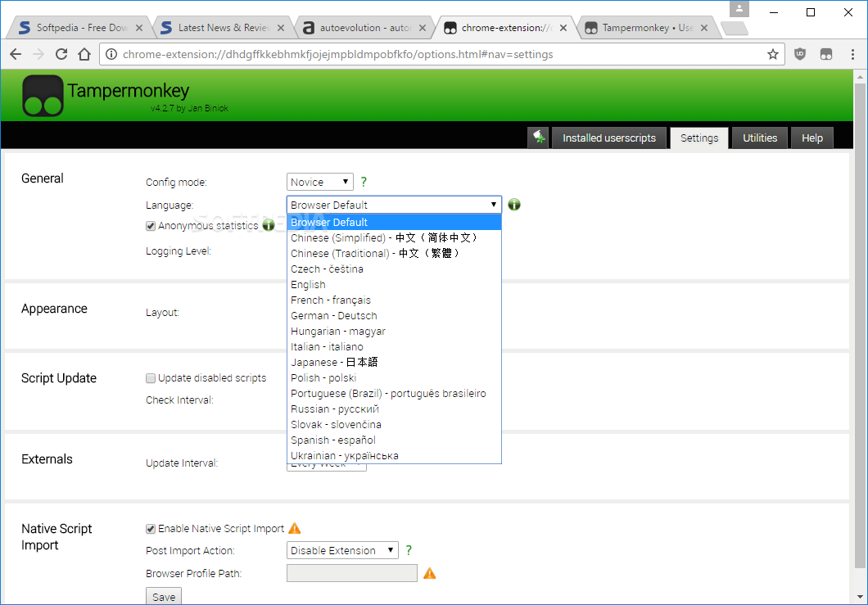Pick Ukrainian - українська option
This screenshot has height=605, width=868.
tap(394, 455)
